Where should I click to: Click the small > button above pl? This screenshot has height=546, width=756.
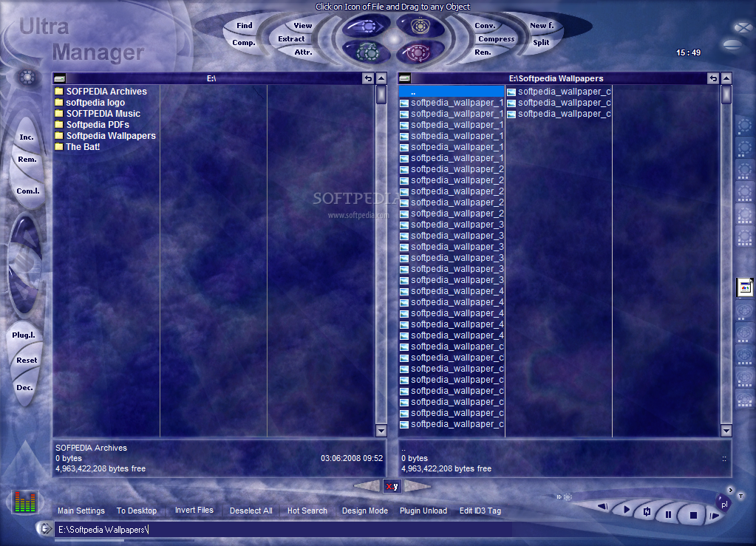pos(730,490)
